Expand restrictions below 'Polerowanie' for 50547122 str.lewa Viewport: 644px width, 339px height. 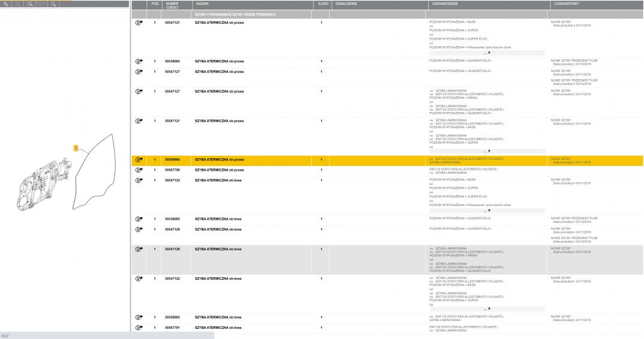pyautogui.click(x=487, y=211)
